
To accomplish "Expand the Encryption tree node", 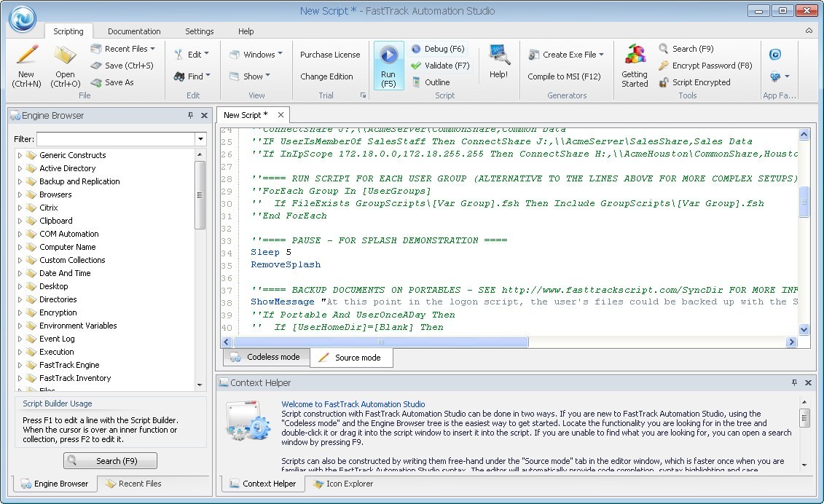I will pyautogui.click(x=20, y=312).
